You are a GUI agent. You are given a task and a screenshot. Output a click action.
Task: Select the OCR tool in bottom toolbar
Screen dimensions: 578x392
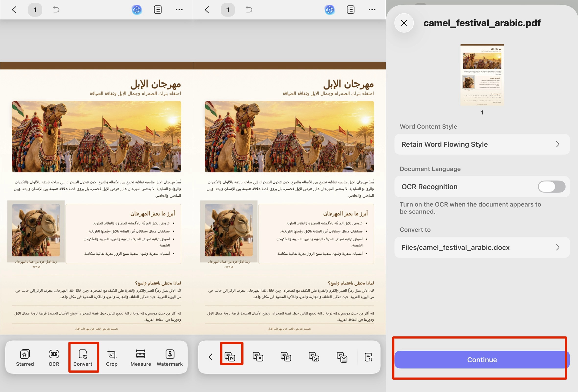[54, 358]
